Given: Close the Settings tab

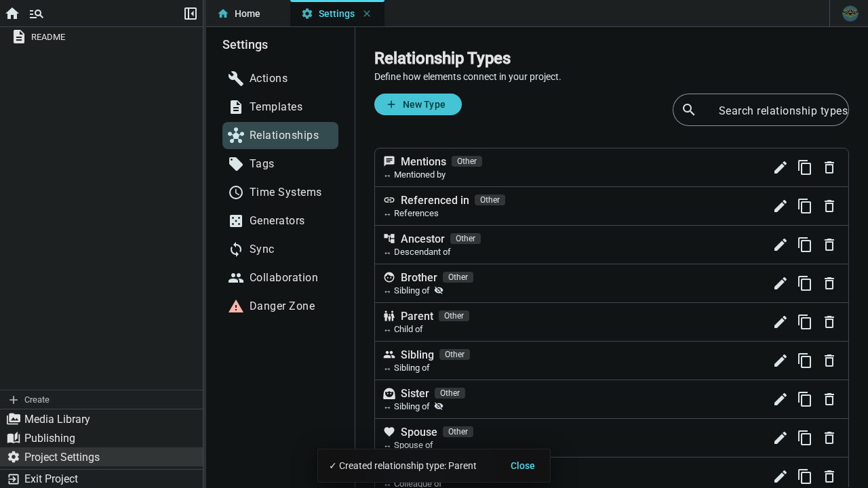Looking at the screenshot, I should [x=367, y=14].
